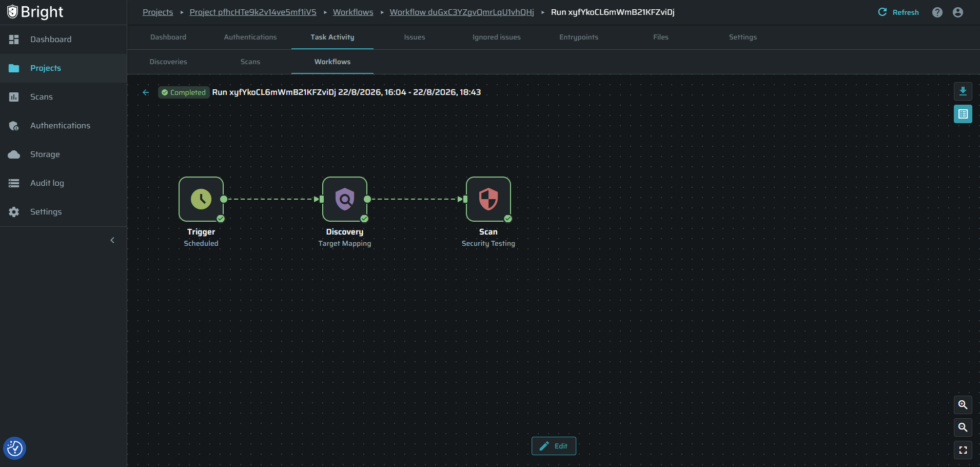The width and height of the screenshot is (980, 467).
Task: Click the back arrow next to Completed
Action: pos(146,92)
